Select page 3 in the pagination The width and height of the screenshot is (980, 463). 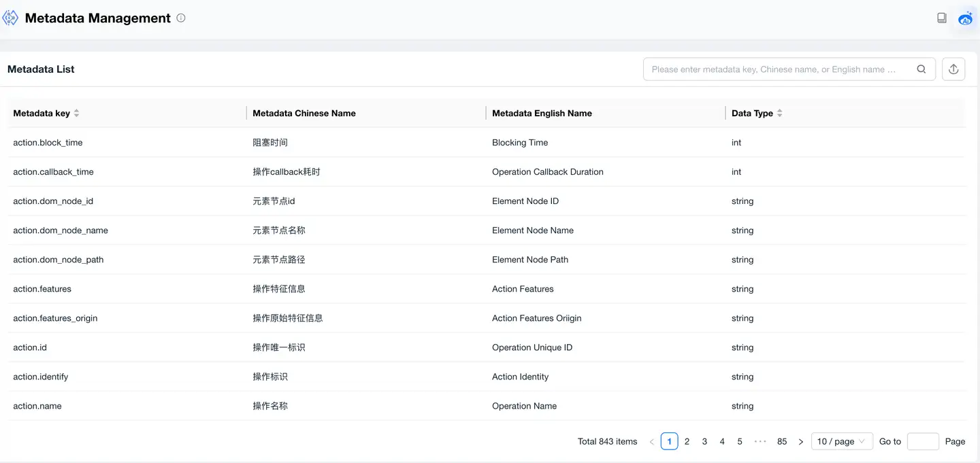click(x=704, y=441)
